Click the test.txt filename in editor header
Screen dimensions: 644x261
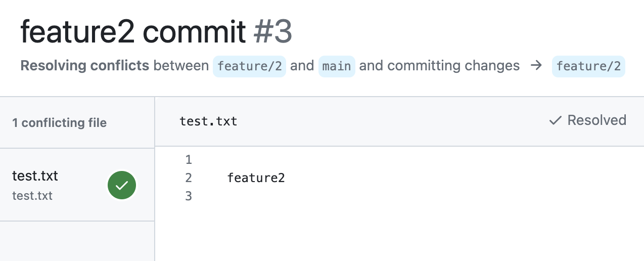pyautogui.click(x=208, y=121)
